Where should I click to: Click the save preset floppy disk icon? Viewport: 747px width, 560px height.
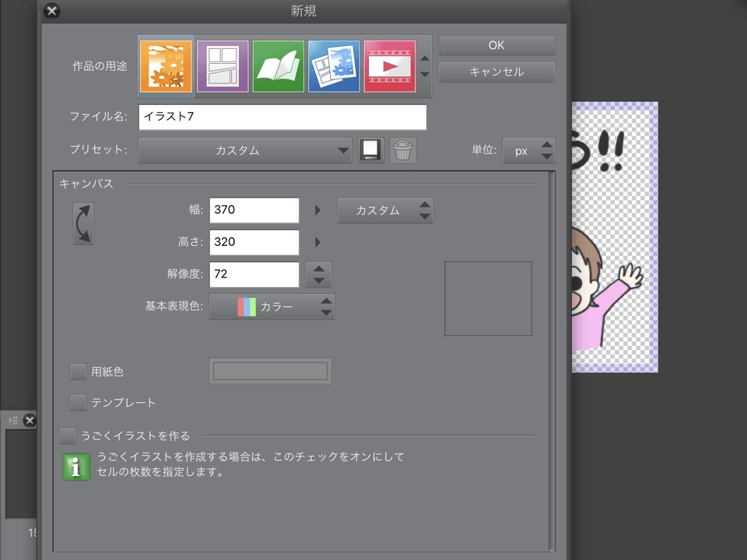[x=371, y=150]
